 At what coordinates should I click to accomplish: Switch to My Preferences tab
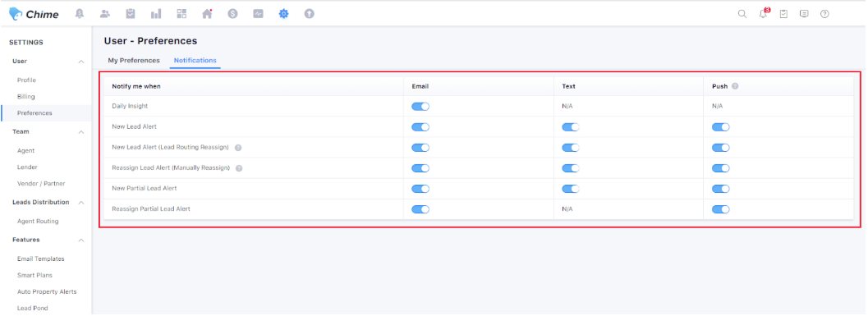[x=134, y=60]
